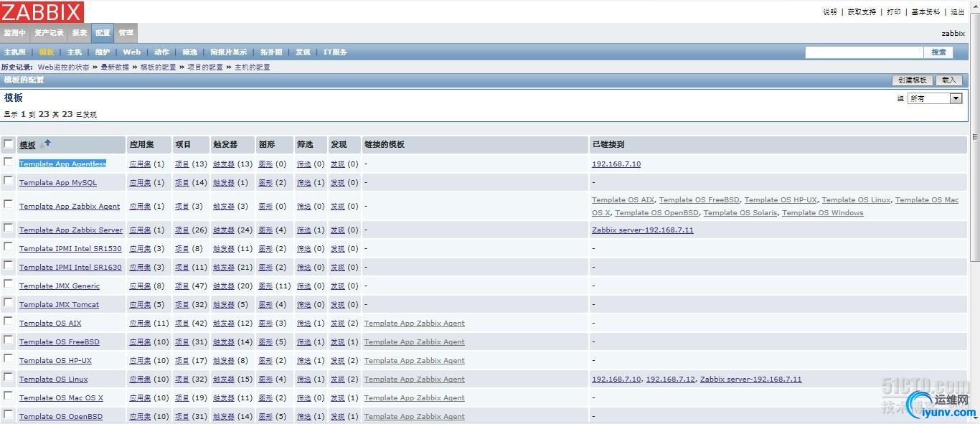
Task: Open 发现 rules for Template OS Linux
Action: (338, 380)
